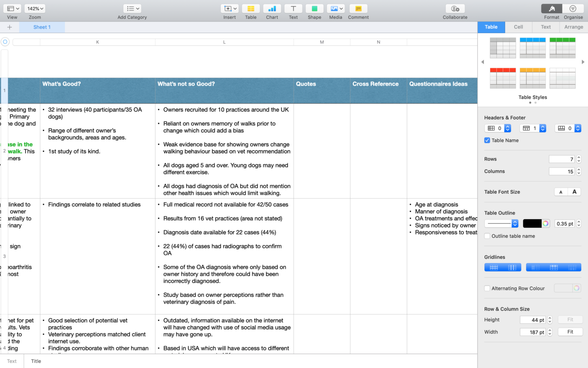This screenshot has height=368, width=588.
Task: Add a Text box
Action: point(293,9)
